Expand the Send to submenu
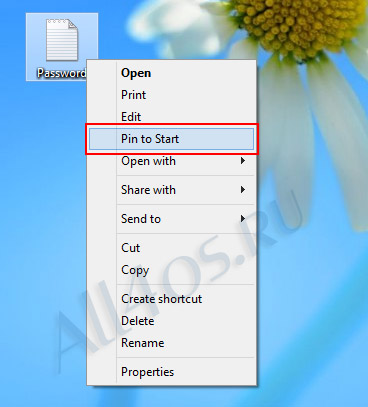This screenshot has width=368, height=407. tap(171, 219)
